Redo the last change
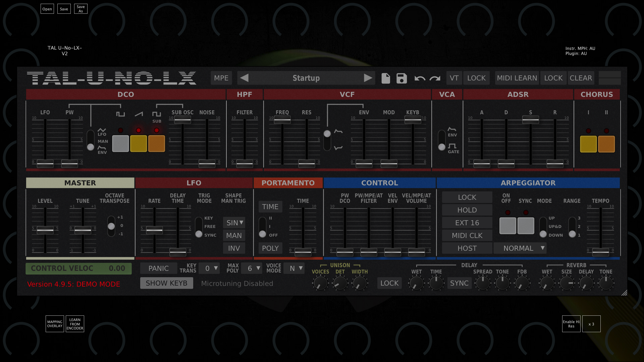 (435, 78)
